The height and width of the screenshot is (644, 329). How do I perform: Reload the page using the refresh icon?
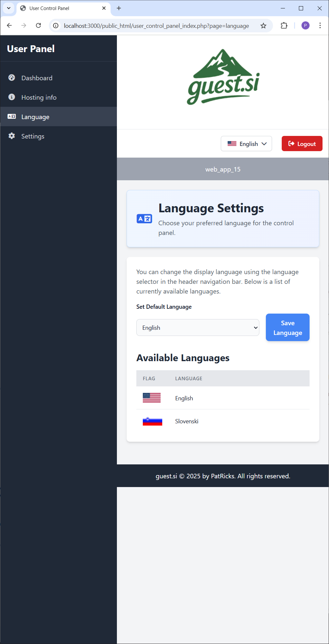pos(38,26)
